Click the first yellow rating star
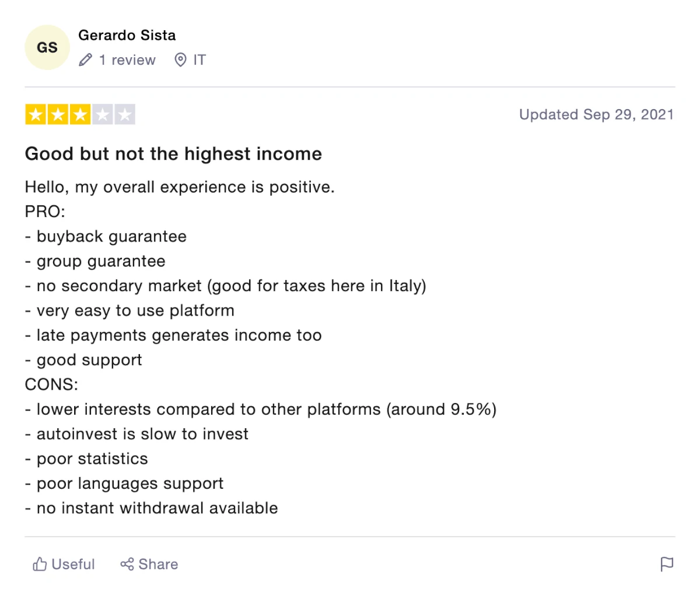Viewport: 700px width, 599px height. 36,115
